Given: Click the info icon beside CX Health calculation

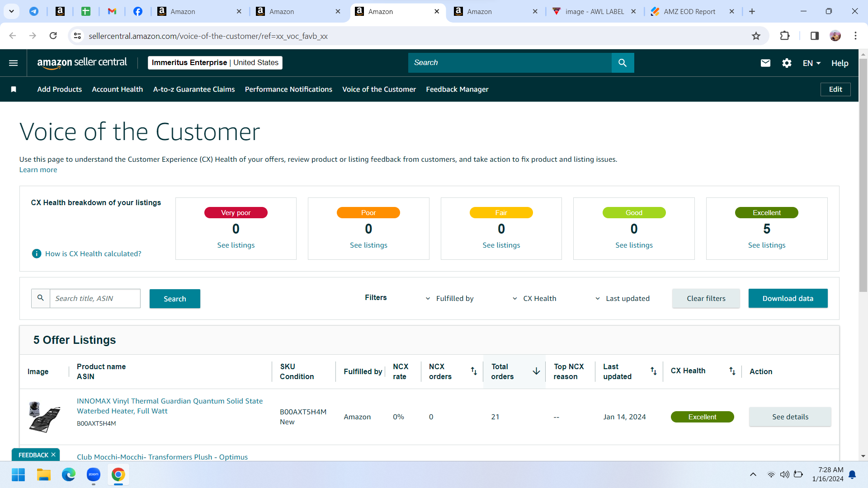Looking at the screenshot, I should (37, 254).
